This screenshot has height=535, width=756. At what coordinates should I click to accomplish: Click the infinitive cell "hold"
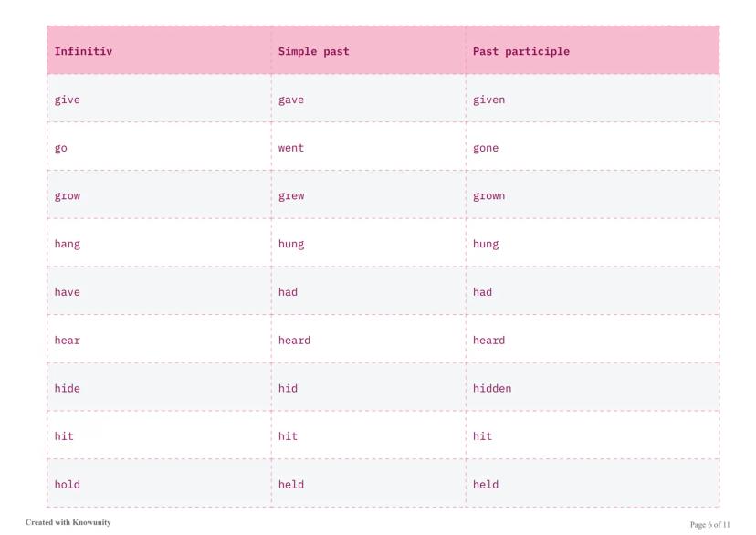coord(68,485)
